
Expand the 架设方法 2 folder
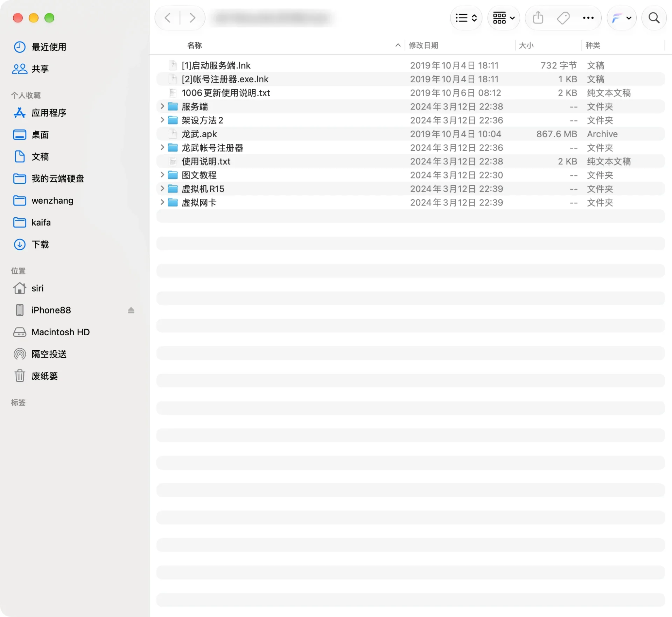[x=162, y=120]
